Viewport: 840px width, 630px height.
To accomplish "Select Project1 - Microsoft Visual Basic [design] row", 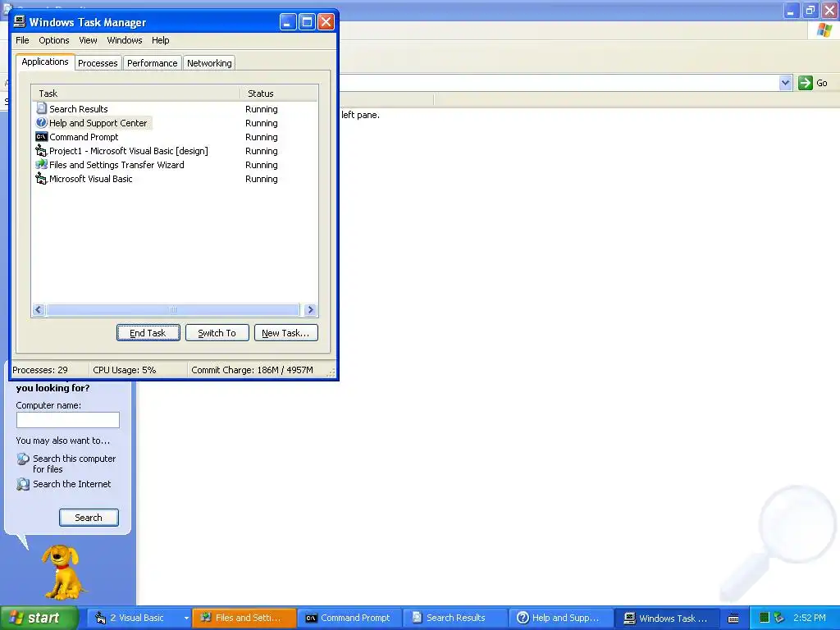I will click(175, 151).
